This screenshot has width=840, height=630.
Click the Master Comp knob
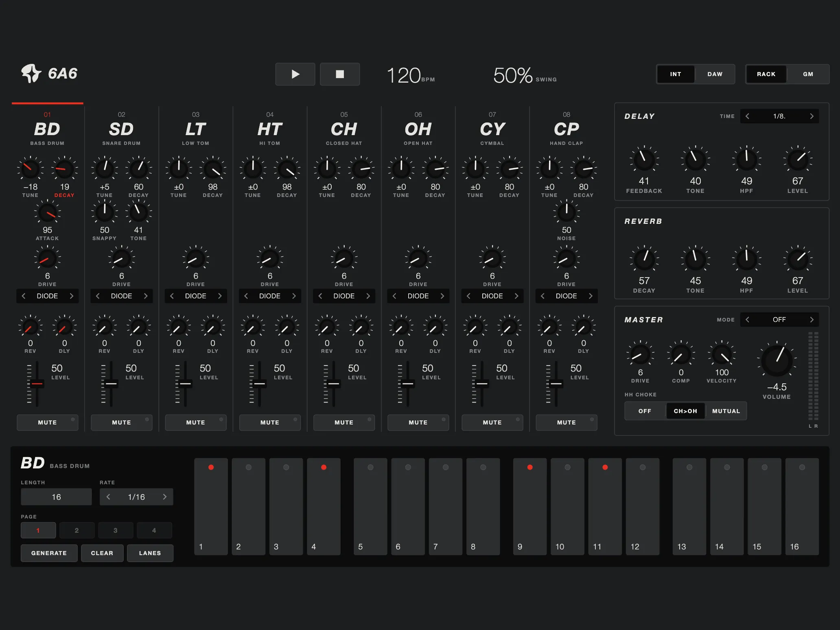pyautogui.click(x=681, y=354)
